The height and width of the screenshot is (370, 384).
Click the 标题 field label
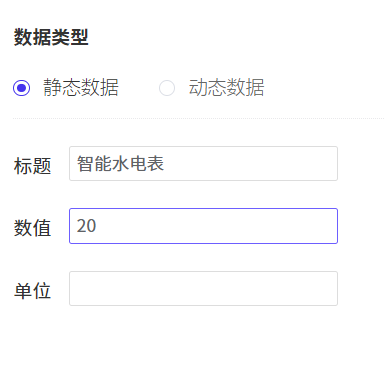tap(32, 166)
